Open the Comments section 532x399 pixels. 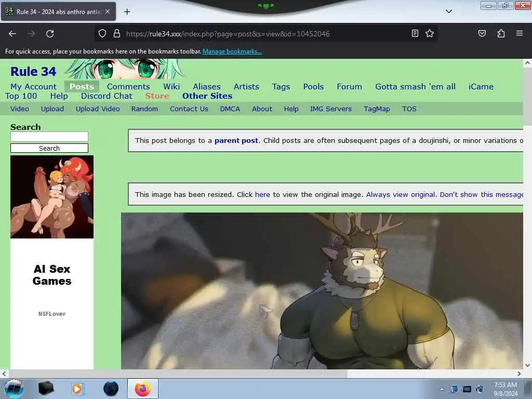pos(128,87)
